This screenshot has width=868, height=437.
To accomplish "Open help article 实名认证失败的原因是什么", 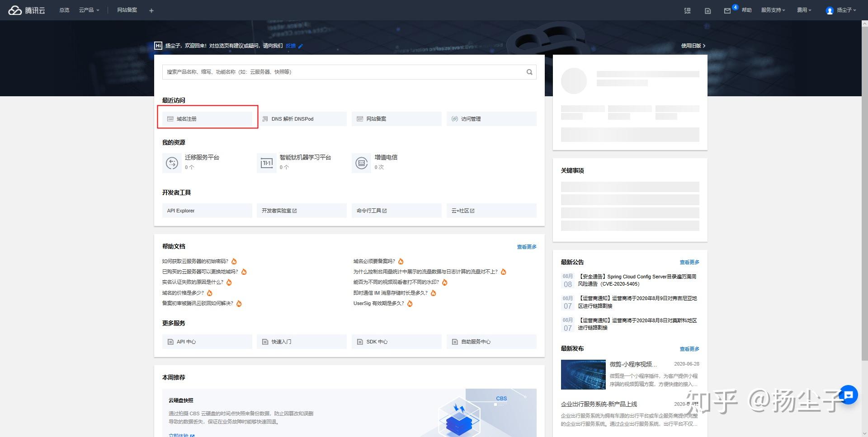I will click(193, 282).
